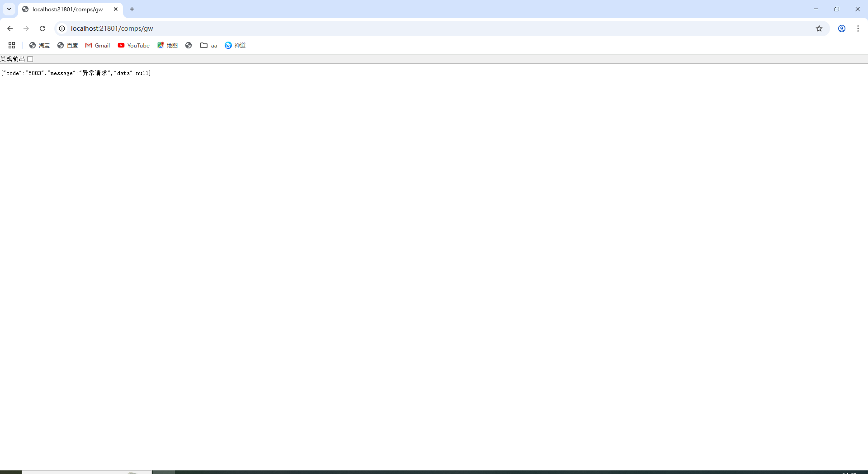
Task: Close the localhost:21801/comps/gw tab
Action: (116, 9)
